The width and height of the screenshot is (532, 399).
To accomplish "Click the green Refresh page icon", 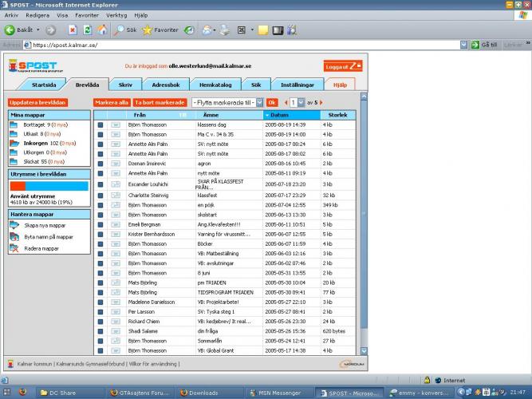I will tap(86, 30).
